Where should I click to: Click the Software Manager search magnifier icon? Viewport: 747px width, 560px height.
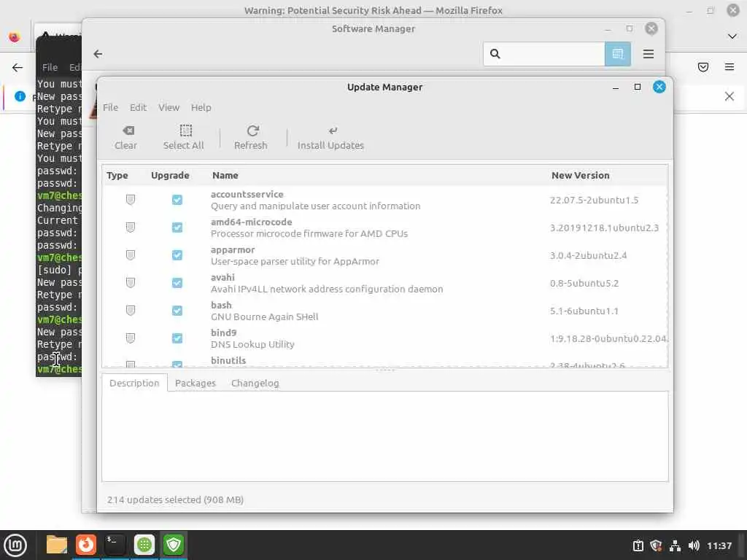(x=495, y=54)
